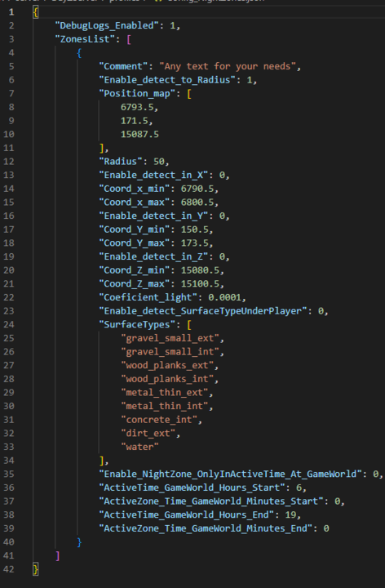Click the value 6790.5

pos(197,189)
